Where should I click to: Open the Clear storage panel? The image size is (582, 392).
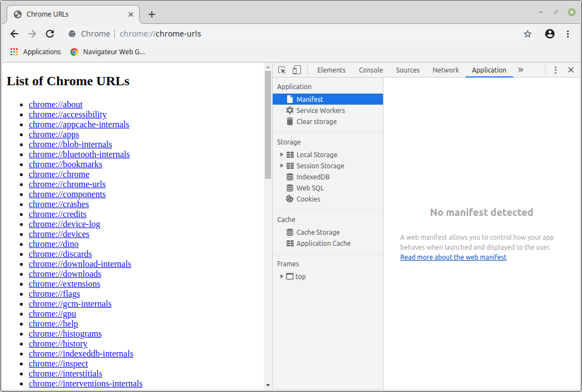coord(316,122)
